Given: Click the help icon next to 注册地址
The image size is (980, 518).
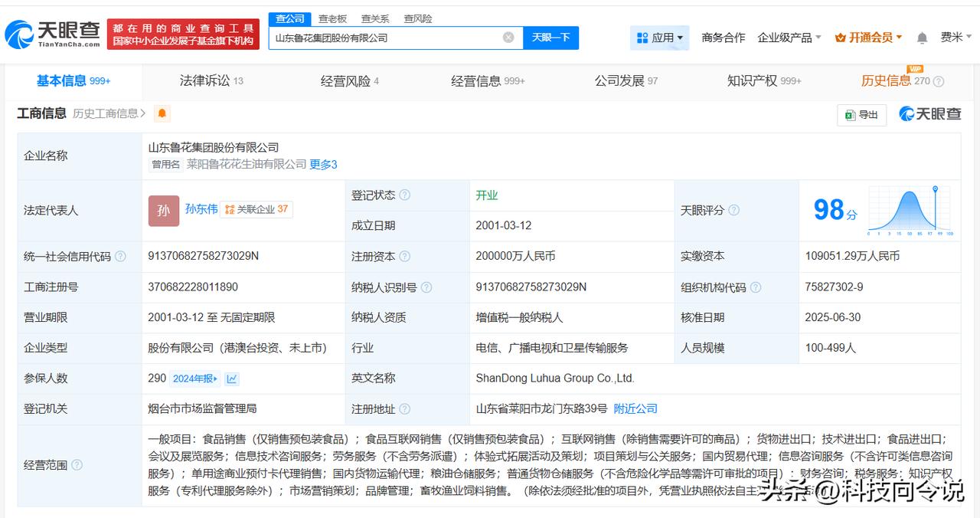Looking at the screenshot, I should 405,409.
